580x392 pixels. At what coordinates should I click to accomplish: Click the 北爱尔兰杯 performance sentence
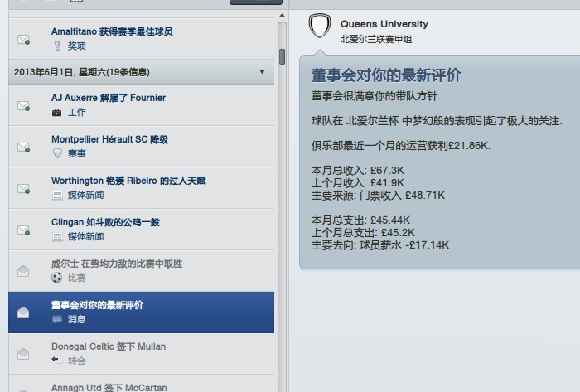tap(437, 121)
